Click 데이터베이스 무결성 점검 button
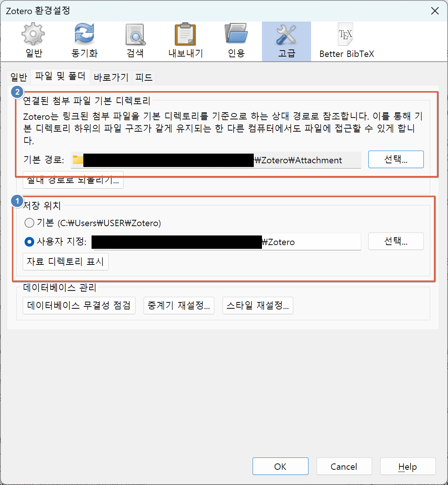This screenshot has height=485, width=448. click(x=79, y=305)
